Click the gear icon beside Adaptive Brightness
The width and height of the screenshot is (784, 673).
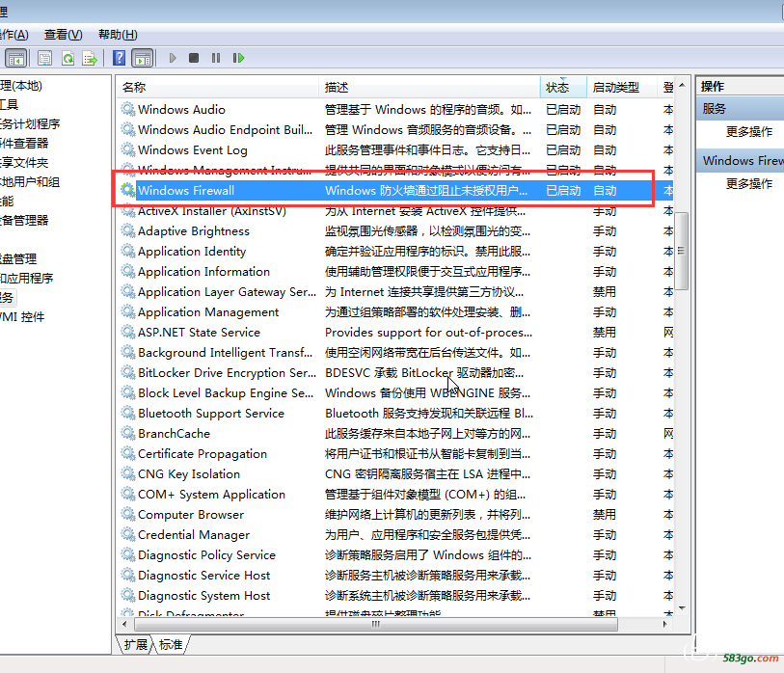[x=128, y=230]
